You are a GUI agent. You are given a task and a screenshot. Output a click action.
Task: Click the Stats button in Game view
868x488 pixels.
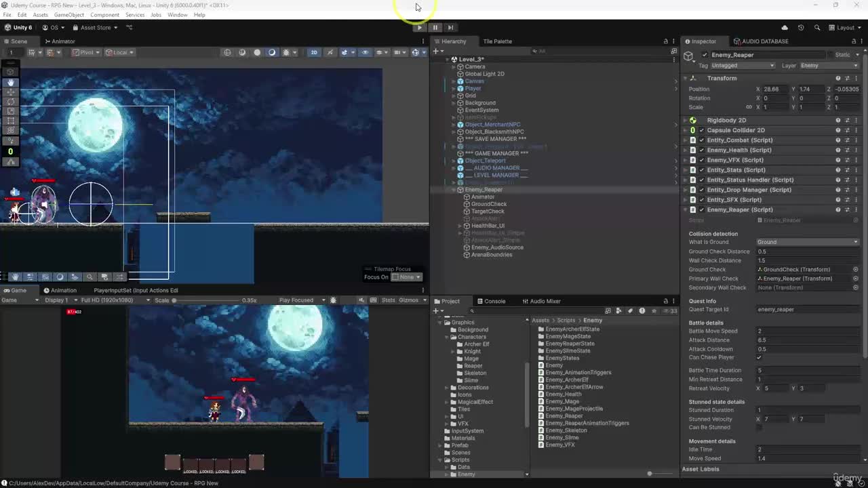tap(389, 300)
